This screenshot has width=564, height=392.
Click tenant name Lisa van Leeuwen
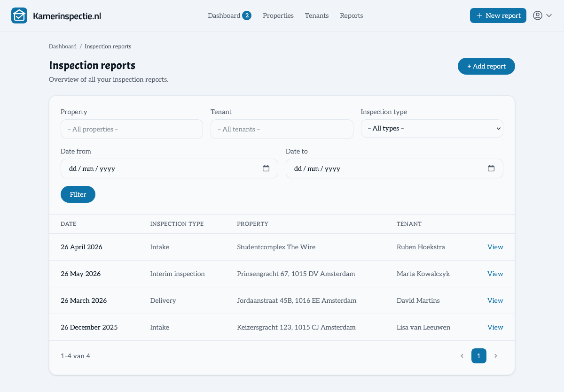pos(423,327)
